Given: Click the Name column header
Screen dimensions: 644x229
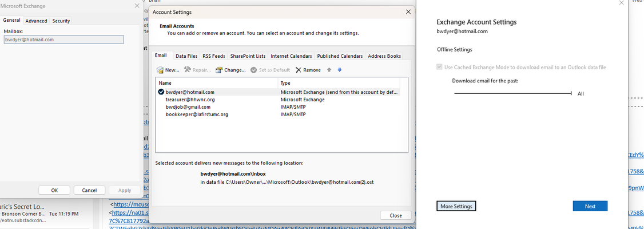Looking at the screenshot, I should [216, 83].
